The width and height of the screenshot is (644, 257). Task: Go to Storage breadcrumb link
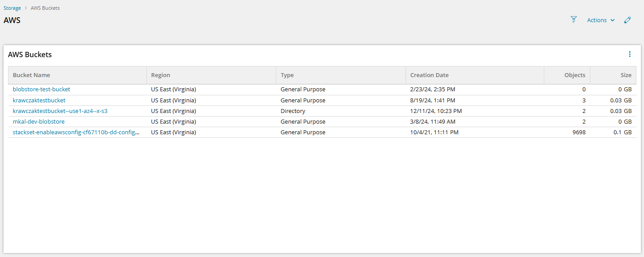tap(12, 8)
